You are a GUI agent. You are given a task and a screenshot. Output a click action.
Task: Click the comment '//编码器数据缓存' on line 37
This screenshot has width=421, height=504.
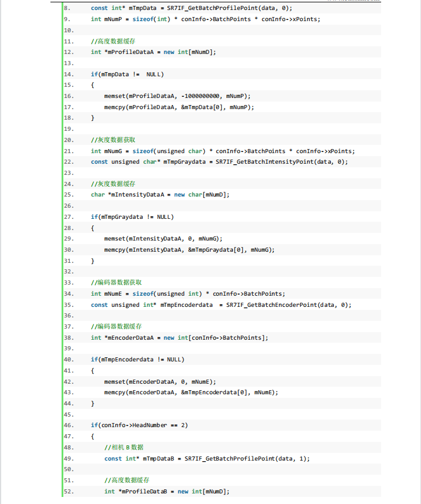pos(116,327)
